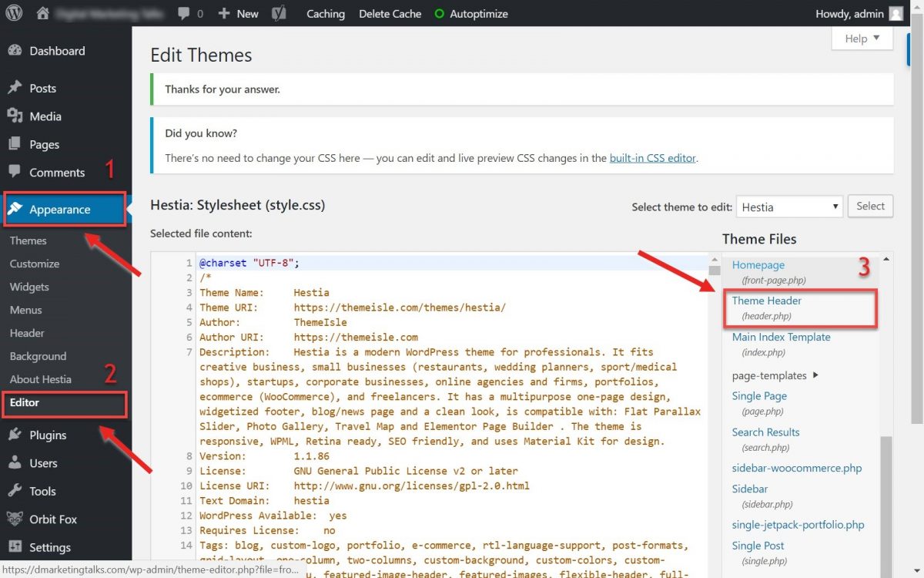Click the Users person icon

pyautogui.click(x=15, y=463)
